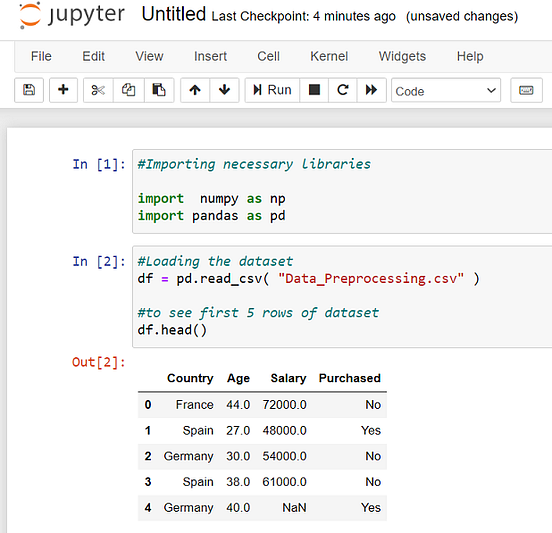Insert a cell below with plus icon
Viewport: 552px width, 533px height.
63,90
